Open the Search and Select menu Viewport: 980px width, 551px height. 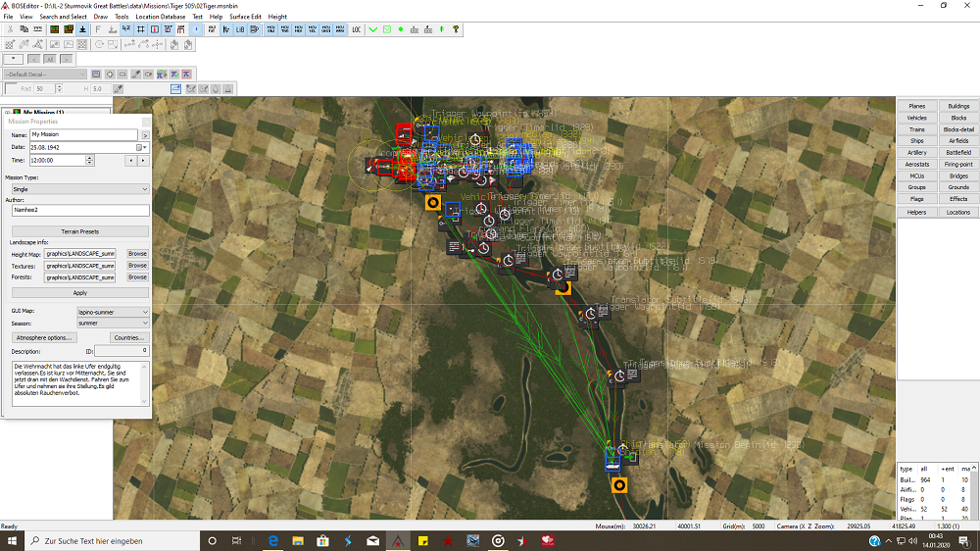click(x=63, y=17)
